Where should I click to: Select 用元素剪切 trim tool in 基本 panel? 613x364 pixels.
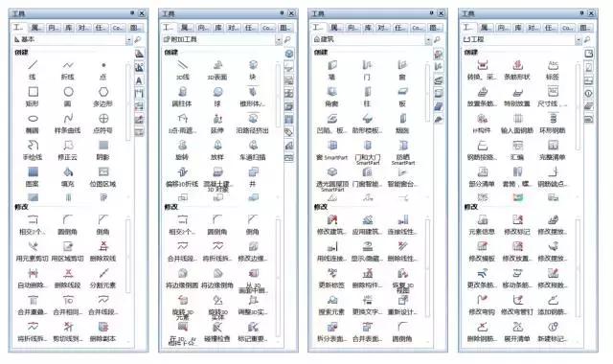click(33, 251)
